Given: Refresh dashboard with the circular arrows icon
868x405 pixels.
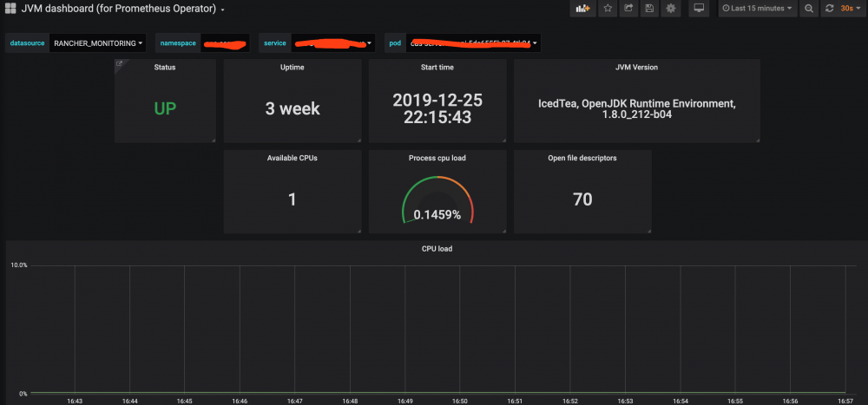Looking at the screenshot, I should [829, 9].
